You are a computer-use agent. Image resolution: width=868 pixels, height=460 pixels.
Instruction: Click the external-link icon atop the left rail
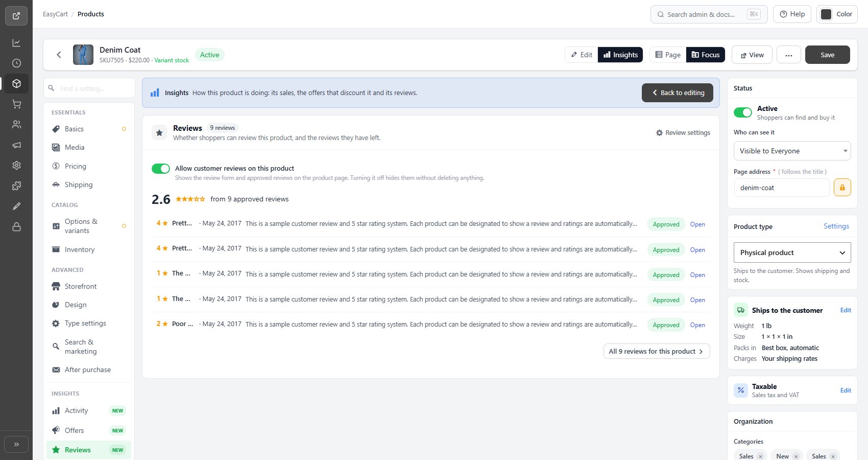click(x=16, y=16)
